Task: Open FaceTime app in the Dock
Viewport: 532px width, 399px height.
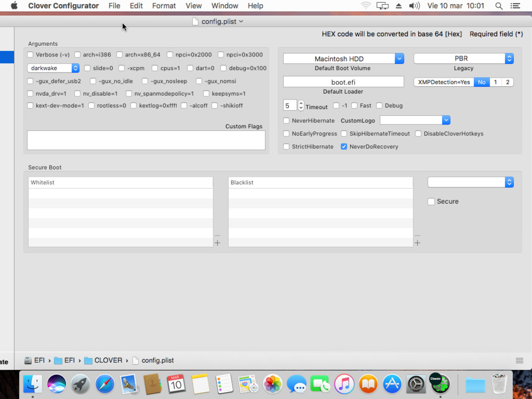Action: tap(320, 384)
